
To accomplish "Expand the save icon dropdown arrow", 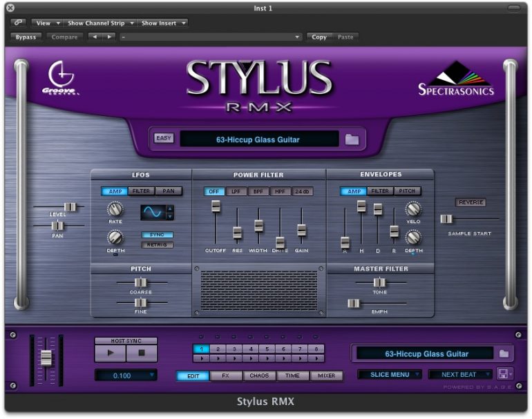I will click(x=511, y=374).
